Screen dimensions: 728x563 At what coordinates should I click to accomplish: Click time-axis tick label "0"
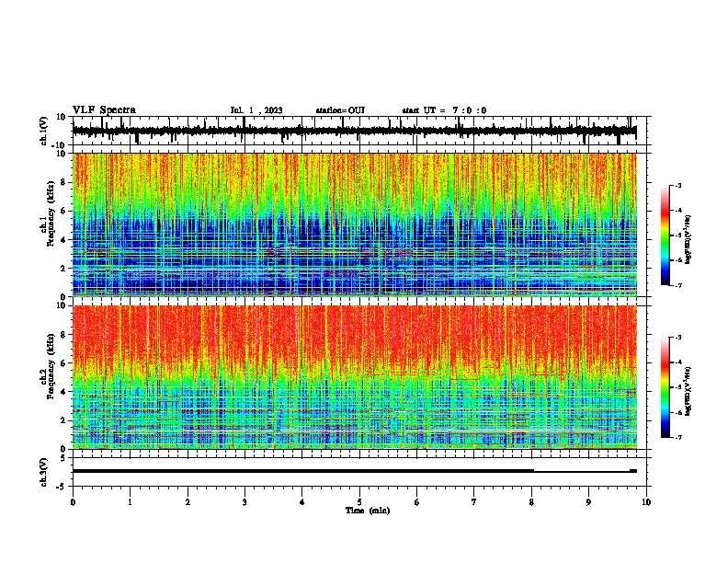click(73, 502)
